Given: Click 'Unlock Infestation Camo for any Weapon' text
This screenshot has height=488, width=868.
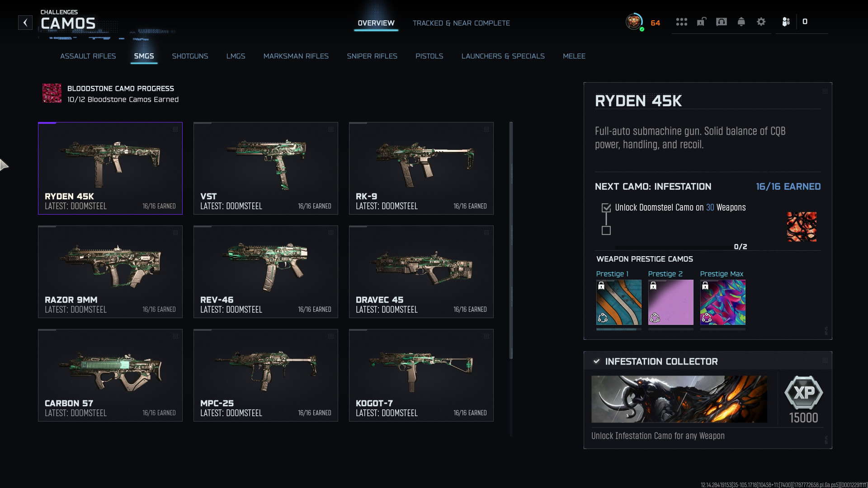Looking at the screenshot, I should coord(658,436).
